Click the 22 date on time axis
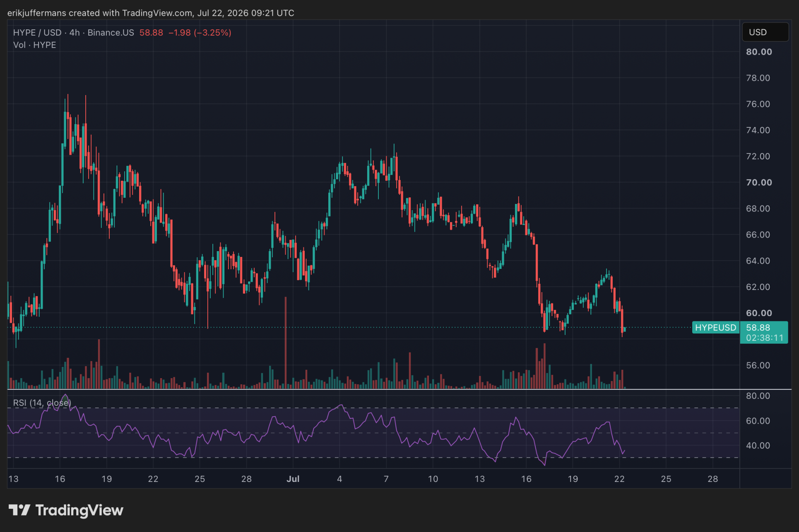 point(619,479)
